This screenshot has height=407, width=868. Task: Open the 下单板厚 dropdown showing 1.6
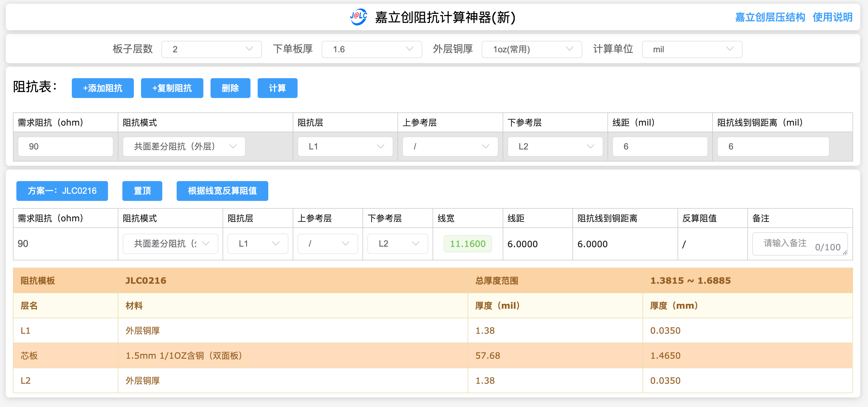pyautogui.click(x=372, y=49)
